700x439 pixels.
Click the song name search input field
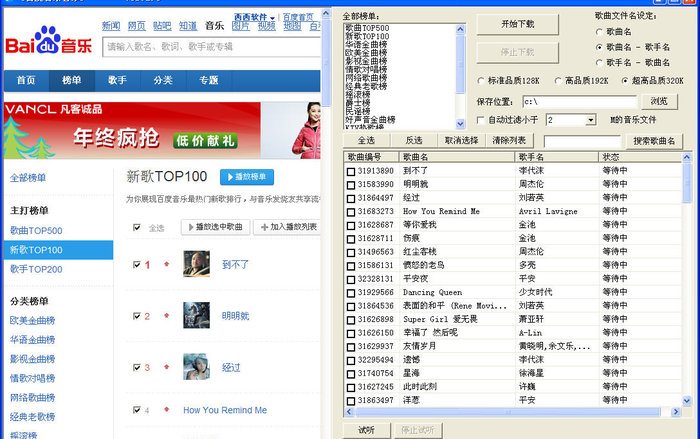click(x=581, y=141)
